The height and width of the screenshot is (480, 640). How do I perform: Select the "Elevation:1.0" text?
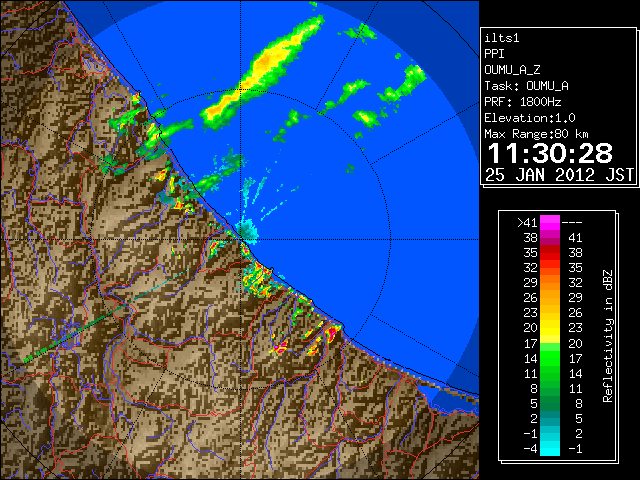pos(530,118)
